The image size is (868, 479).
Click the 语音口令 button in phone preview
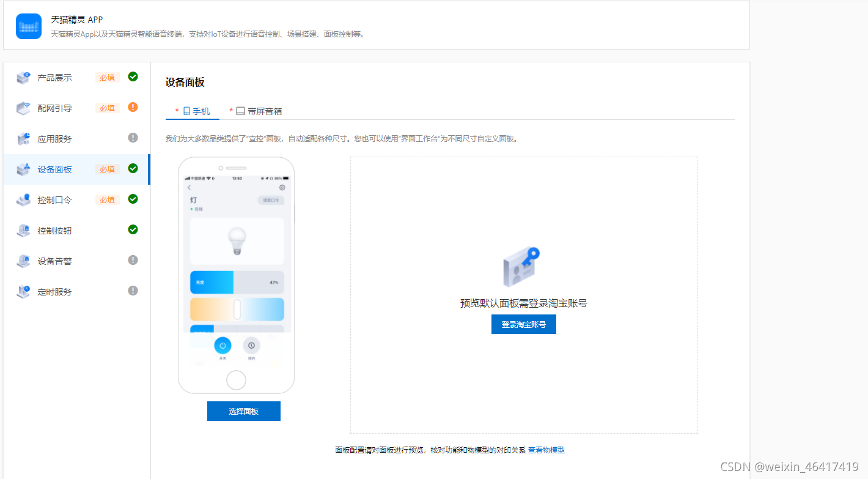[x=271, y=200]
